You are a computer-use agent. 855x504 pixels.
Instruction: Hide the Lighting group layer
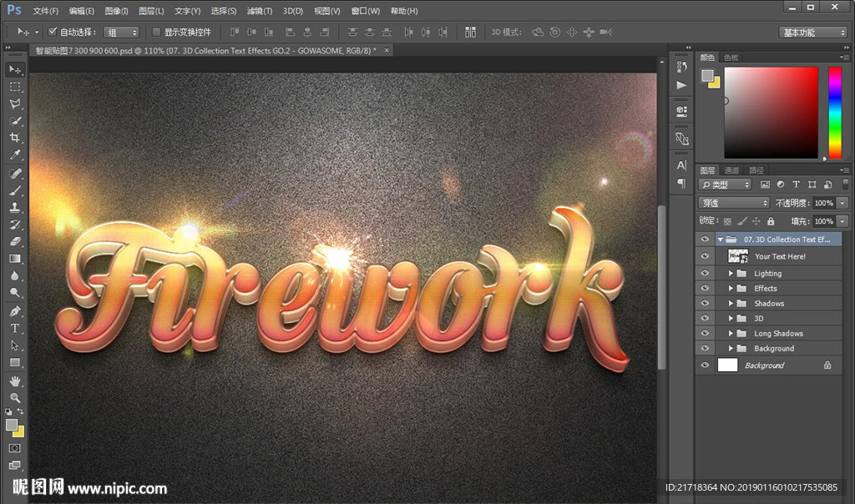(705, 273)
